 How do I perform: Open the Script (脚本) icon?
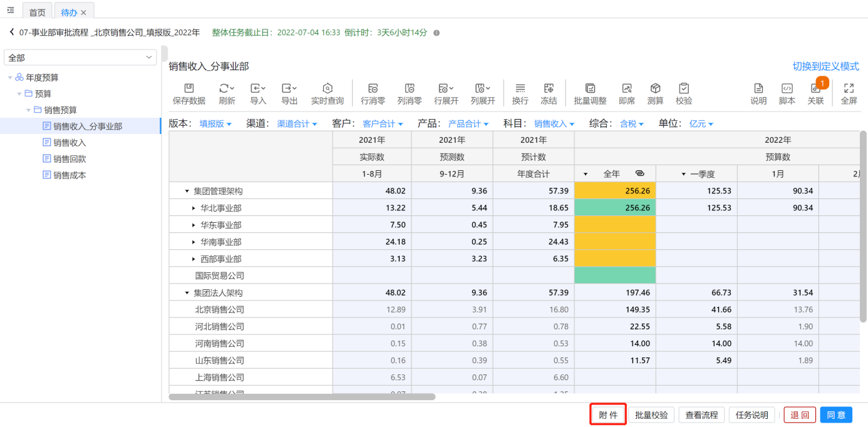787,89
